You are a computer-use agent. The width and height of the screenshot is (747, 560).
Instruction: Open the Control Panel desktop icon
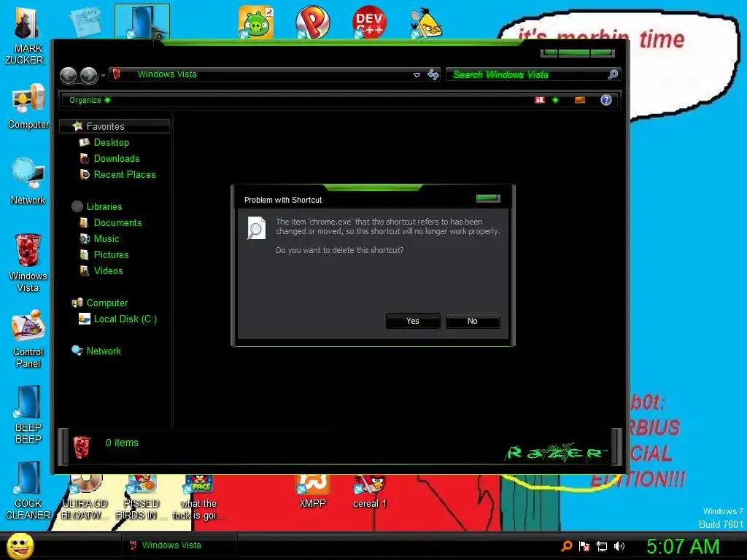(x=28, y=339)
